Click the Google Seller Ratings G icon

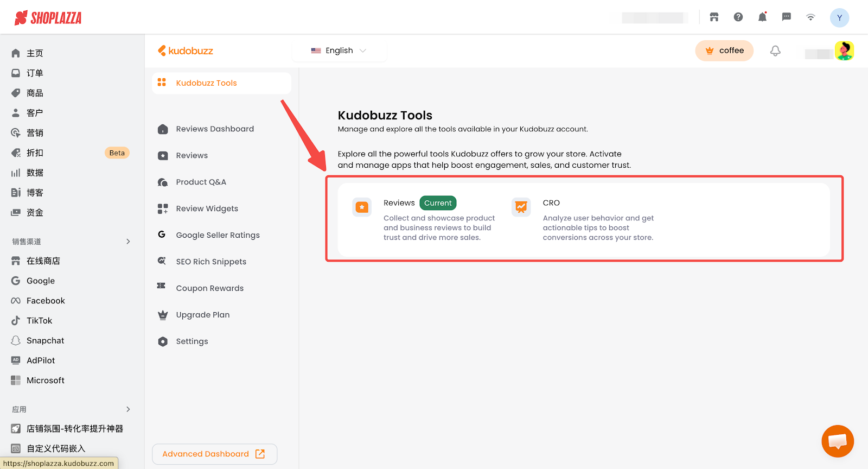[x=162, y=234]
